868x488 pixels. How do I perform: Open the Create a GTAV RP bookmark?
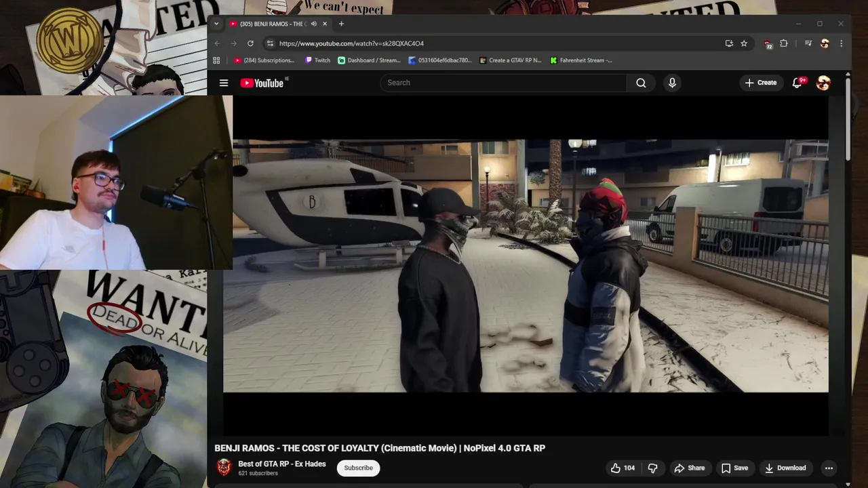point(511,60)
